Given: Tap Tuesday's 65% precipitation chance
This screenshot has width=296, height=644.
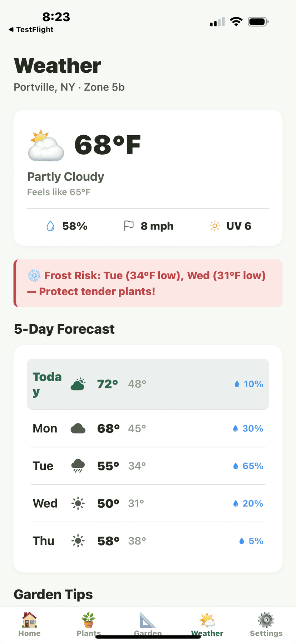Looking at the screenshot, I should pyautogui.click(x=248, y=466).
